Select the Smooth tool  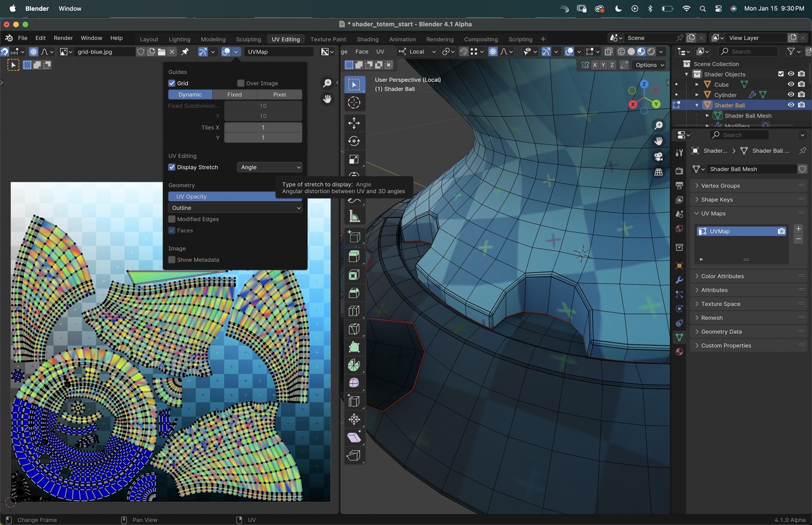coord(354,383)
